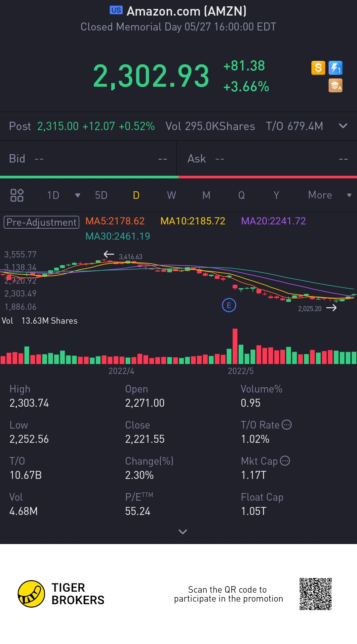357x644 pixels.
Task: Select the D daily chart tab
Action: [136, 195]
